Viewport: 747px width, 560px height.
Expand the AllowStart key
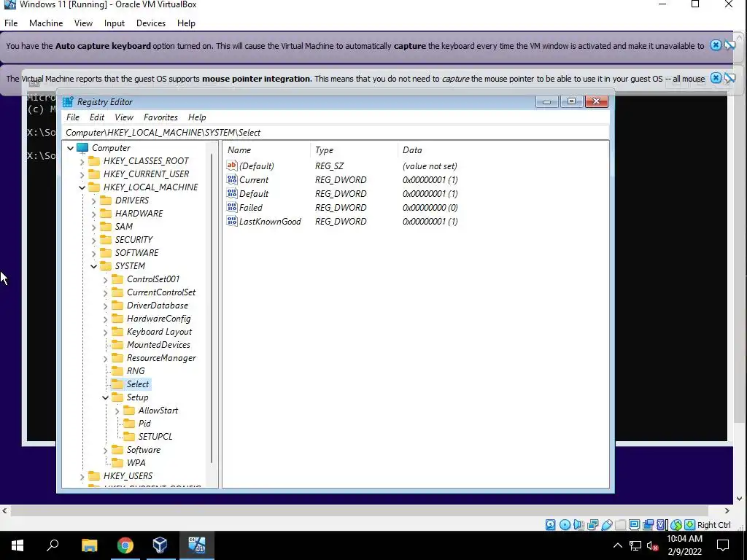(117, 411)
